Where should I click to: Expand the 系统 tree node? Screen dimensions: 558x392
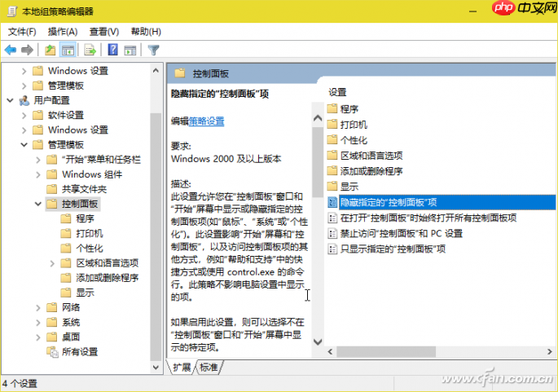pyautogui.click(x=38, y=323)
